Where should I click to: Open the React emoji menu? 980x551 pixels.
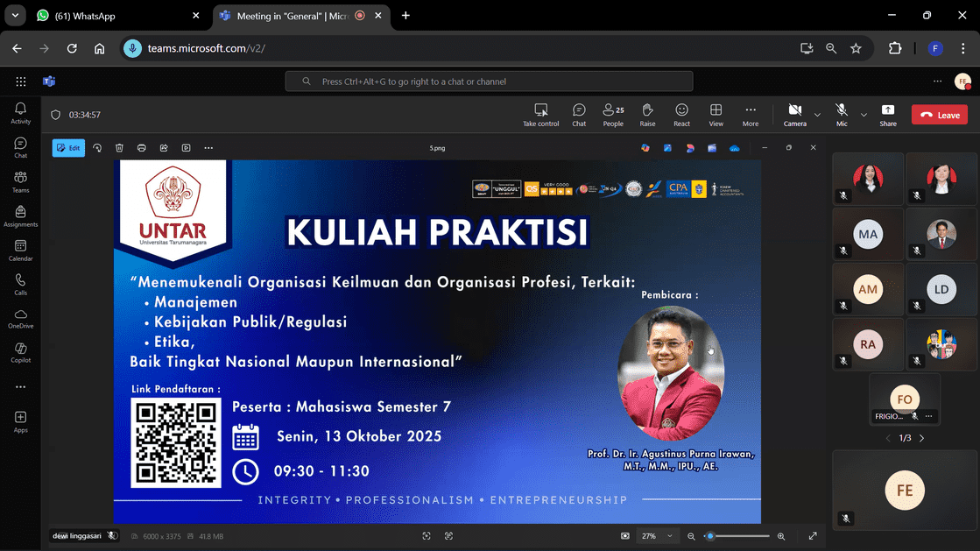click(x=681, y=114)
